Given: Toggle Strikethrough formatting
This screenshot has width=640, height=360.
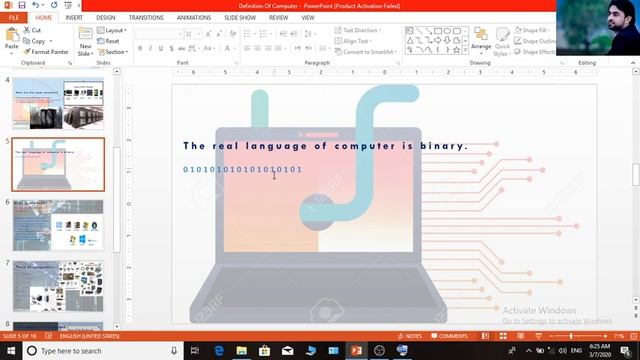Looking at the screenshot, I should [182, 48].
